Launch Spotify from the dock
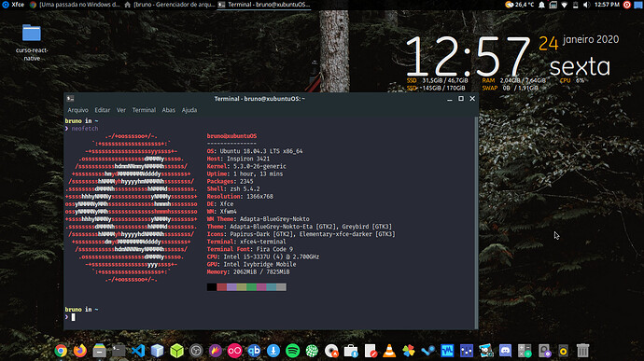 292,351
